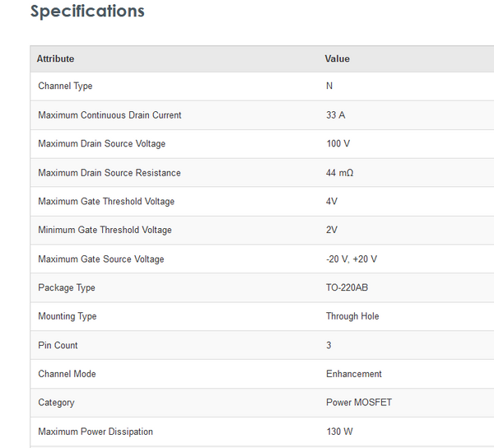Click the Through Hole mounting value
494x448 pixels.
point(352,316)
